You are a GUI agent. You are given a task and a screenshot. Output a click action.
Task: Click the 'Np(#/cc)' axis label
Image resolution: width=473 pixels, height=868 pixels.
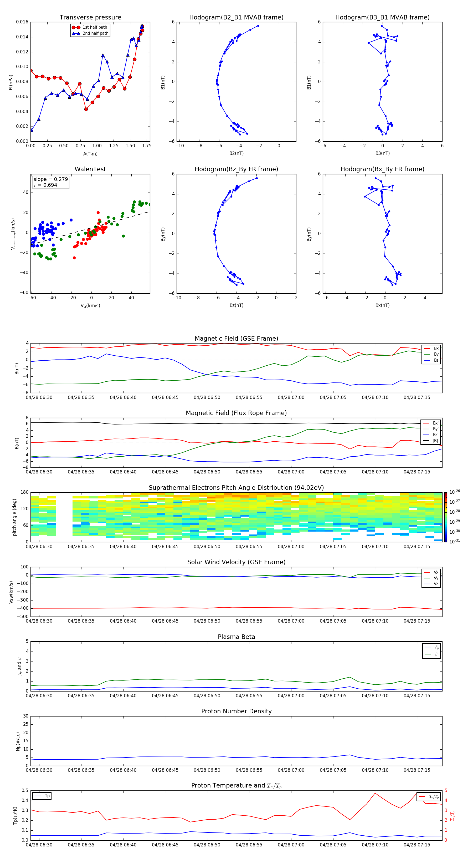[18, 741]
